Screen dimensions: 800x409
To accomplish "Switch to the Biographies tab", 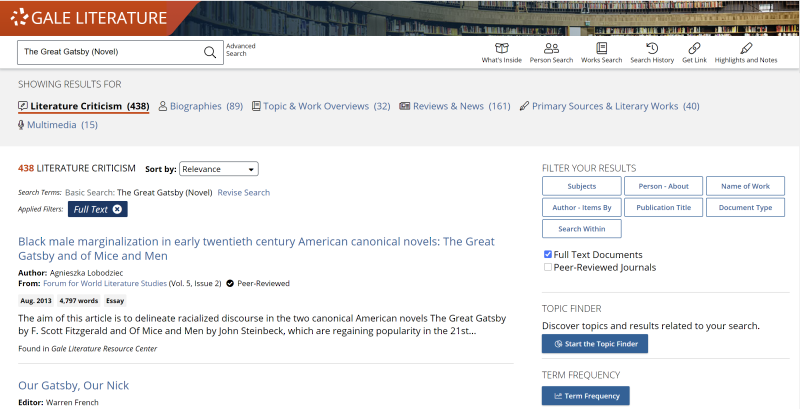I will click(x=201, y=106).
